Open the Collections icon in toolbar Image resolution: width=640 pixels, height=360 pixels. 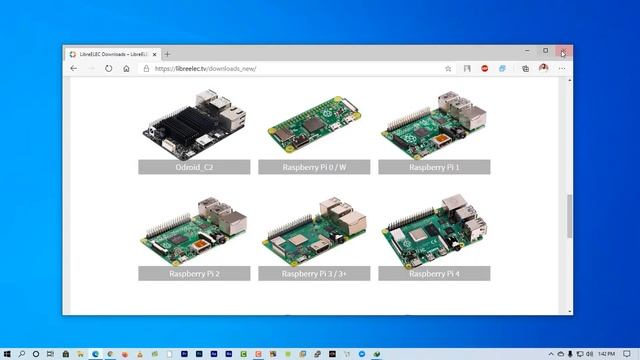pos(525,69)
